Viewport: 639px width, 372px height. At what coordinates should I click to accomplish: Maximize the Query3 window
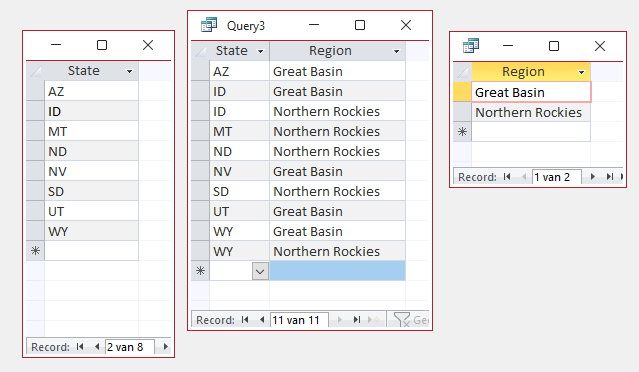pos(360,25)
